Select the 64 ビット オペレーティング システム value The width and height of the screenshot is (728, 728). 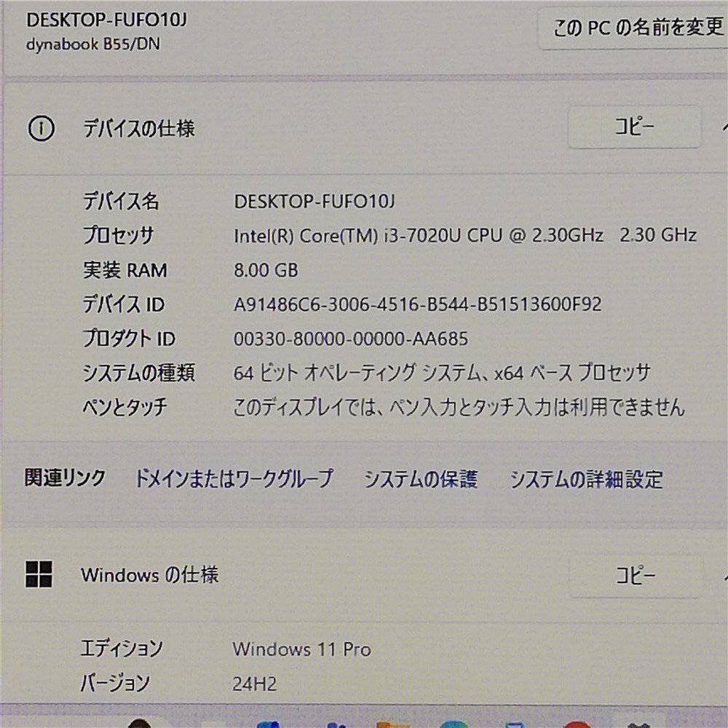click(x=442, y=373)
